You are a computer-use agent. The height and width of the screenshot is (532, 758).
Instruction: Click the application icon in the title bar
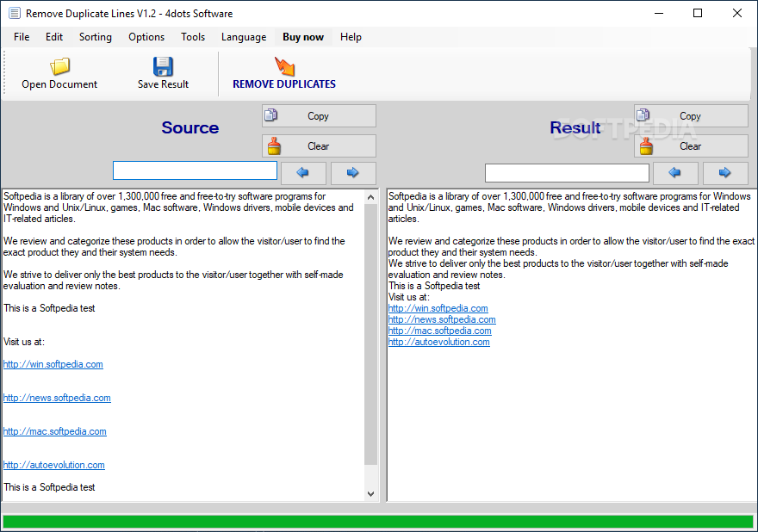pos(14,14)
